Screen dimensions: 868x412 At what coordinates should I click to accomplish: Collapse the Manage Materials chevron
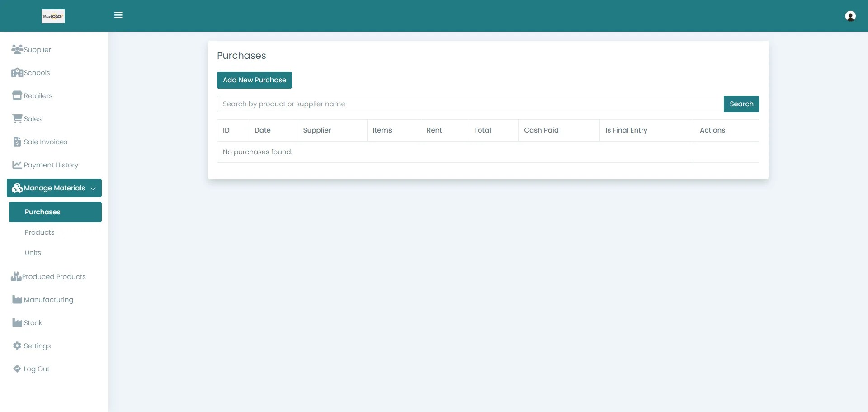pyautogui.click(x=93, y=189)
